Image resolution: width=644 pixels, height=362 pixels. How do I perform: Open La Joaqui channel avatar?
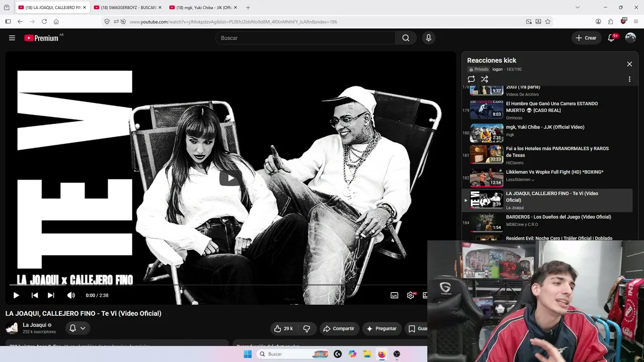[x=12, y=328]
